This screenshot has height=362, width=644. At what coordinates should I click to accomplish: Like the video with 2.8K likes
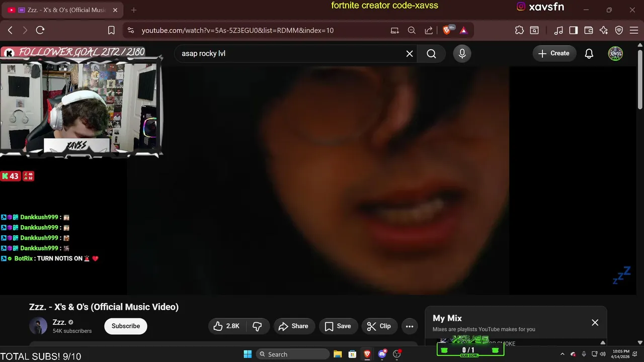pyautogui.click(x=226, y=326)
